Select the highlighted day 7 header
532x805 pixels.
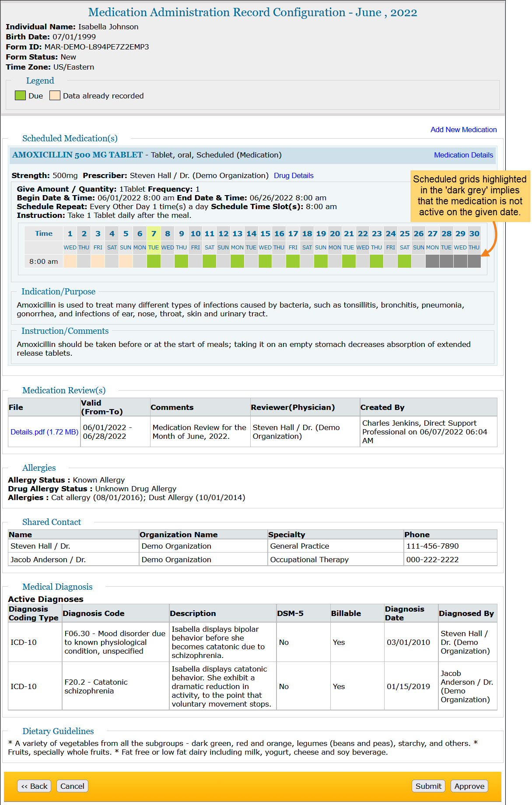tap(154, 234)
